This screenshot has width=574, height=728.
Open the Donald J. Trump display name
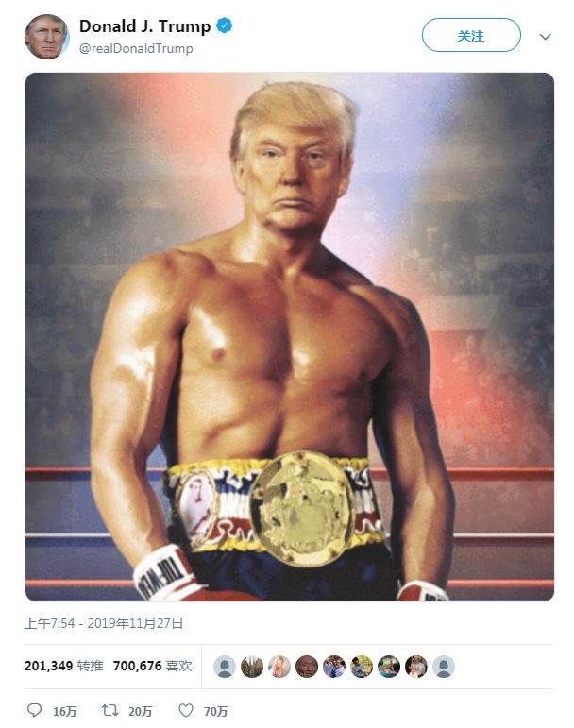pos(144,26)
